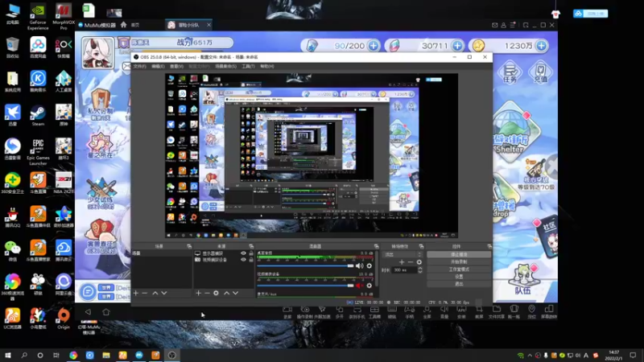Add a transition with plus icon

click(402, 262)
